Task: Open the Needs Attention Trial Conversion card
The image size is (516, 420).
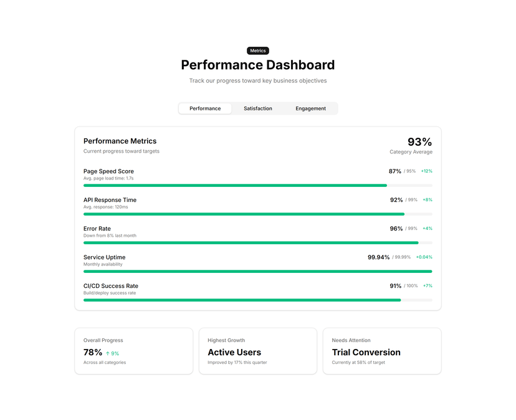Action: coord(382,351)
